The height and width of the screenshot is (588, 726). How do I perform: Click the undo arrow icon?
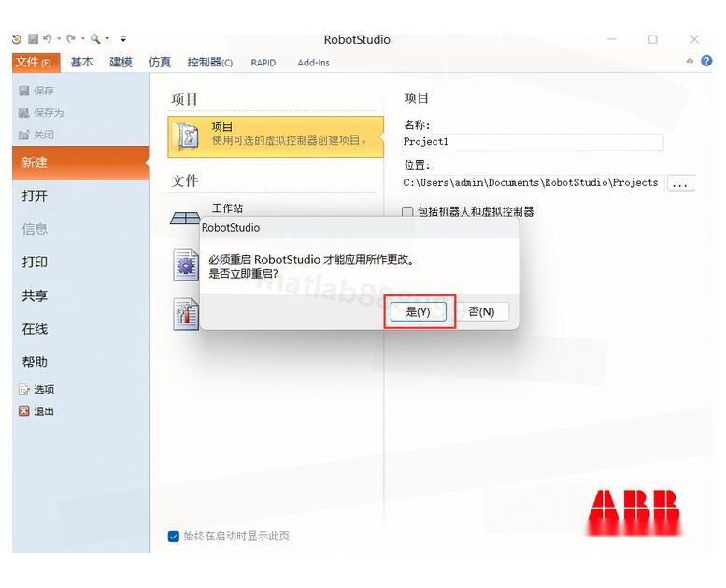click(47, 39)
